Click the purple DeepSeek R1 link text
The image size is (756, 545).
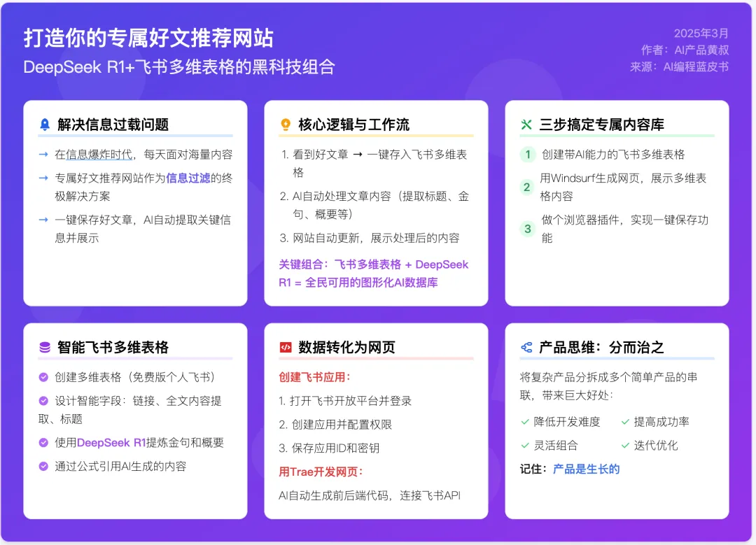click(111, 443)
